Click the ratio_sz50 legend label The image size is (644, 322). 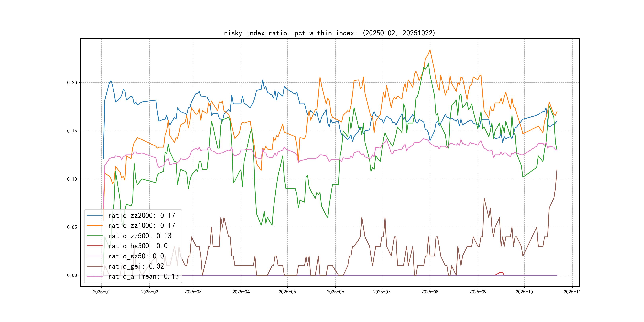[x=136, y=256]
